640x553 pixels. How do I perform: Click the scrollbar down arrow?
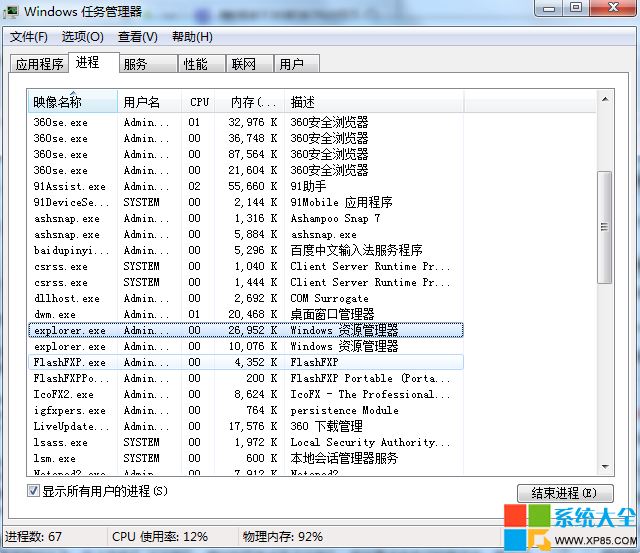coord(605,466)
